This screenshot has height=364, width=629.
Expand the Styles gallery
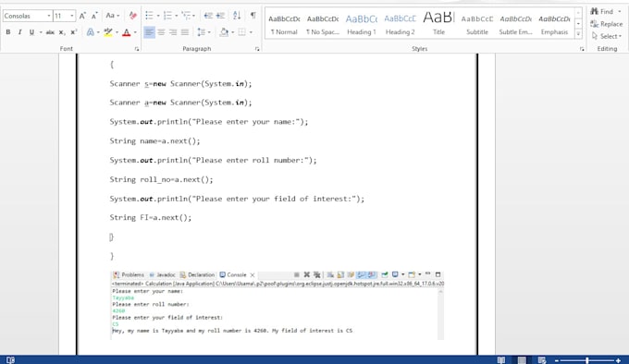tap(578, 34)
